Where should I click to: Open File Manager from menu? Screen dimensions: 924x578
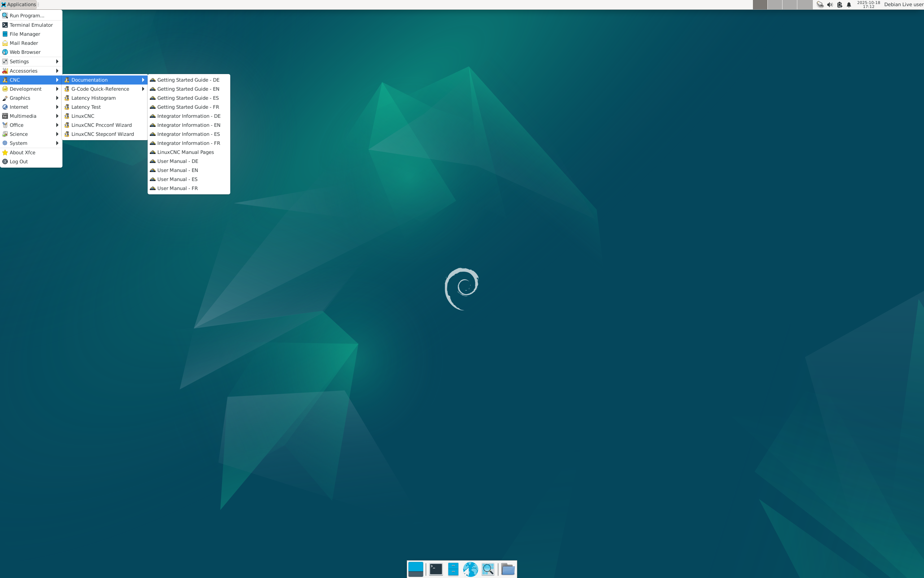[x=31, y=34]
